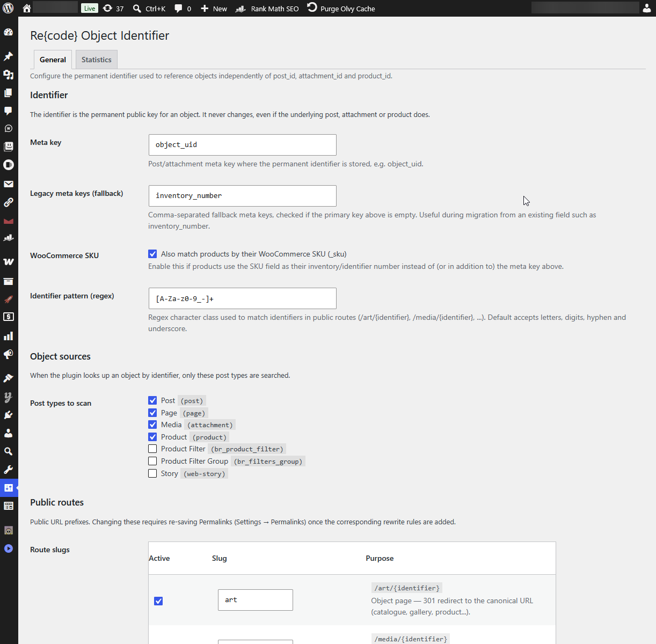
Task: Open Tools wrench sidebar icon
Action: [8, 470]
